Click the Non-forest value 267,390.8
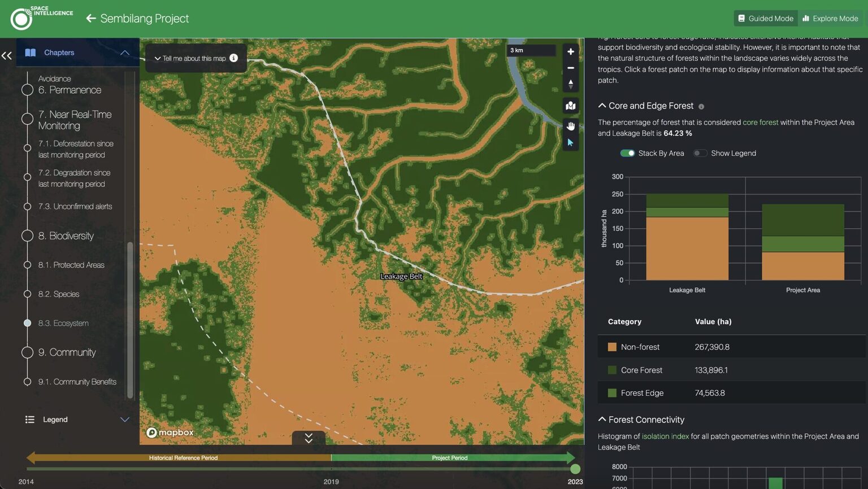This screenshot has width=868, height=489. click(x=712, y=347)
